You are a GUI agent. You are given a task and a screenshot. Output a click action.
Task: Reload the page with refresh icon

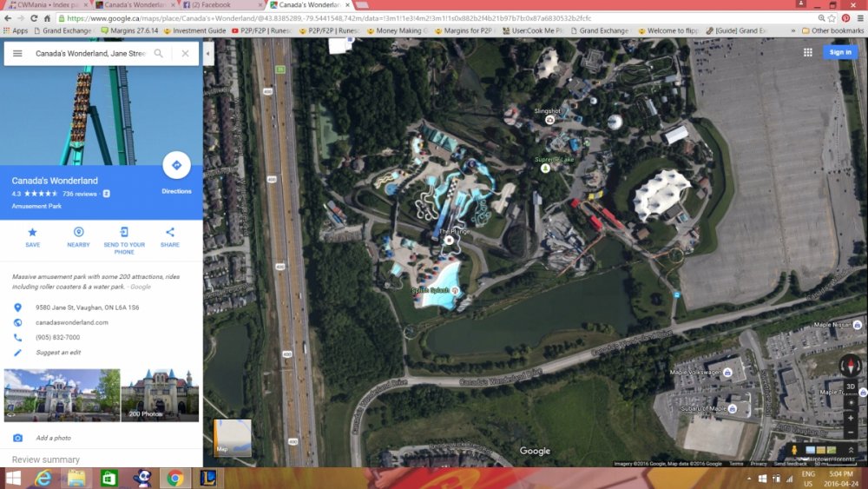coord(34,18)
